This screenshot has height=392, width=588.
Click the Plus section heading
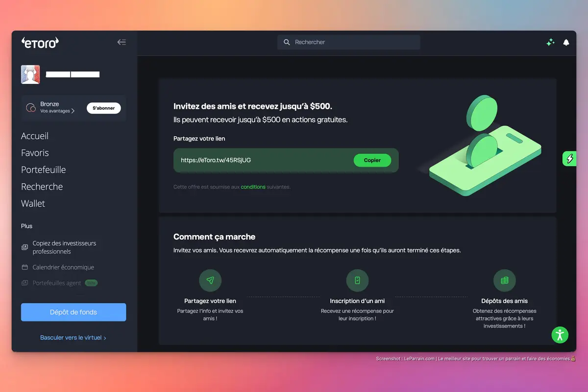click(26, 226)
